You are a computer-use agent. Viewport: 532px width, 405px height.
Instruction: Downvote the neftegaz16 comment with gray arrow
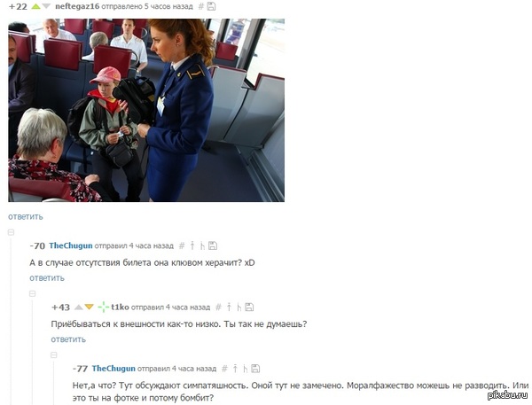(x=46, y=6)
